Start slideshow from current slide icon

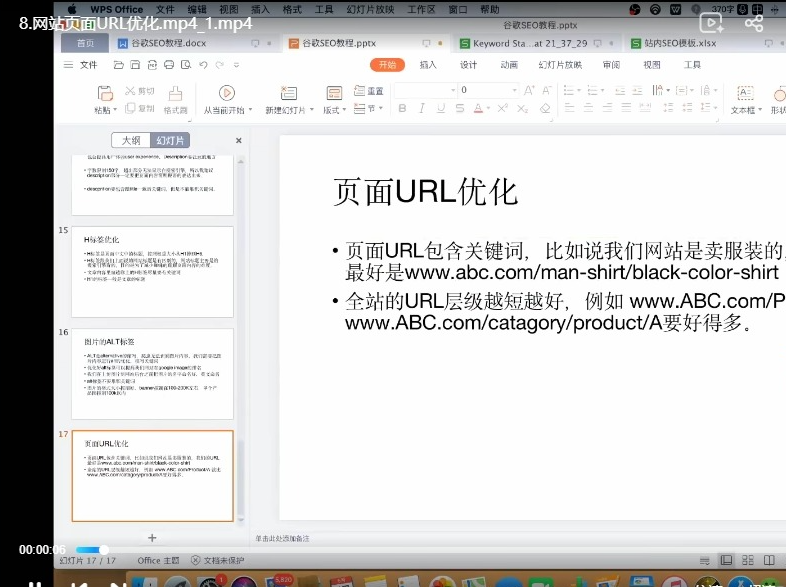[227, 93]
